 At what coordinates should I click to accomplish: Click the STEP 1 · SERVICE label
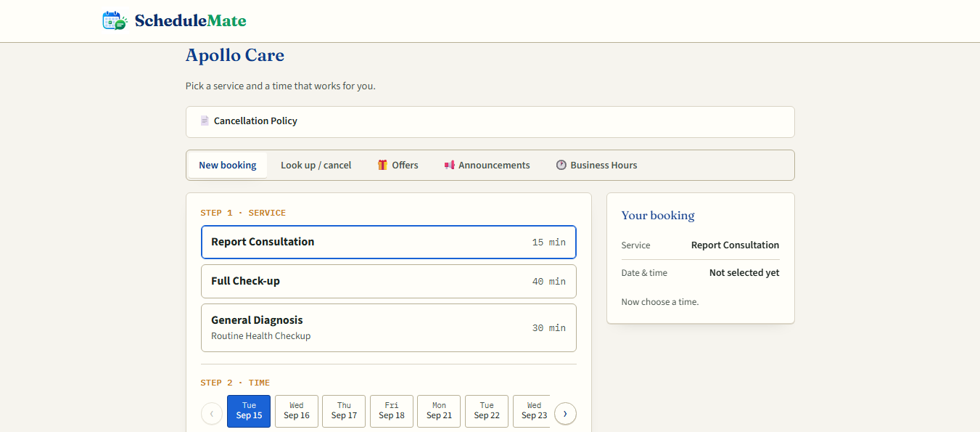click(243, 213)
